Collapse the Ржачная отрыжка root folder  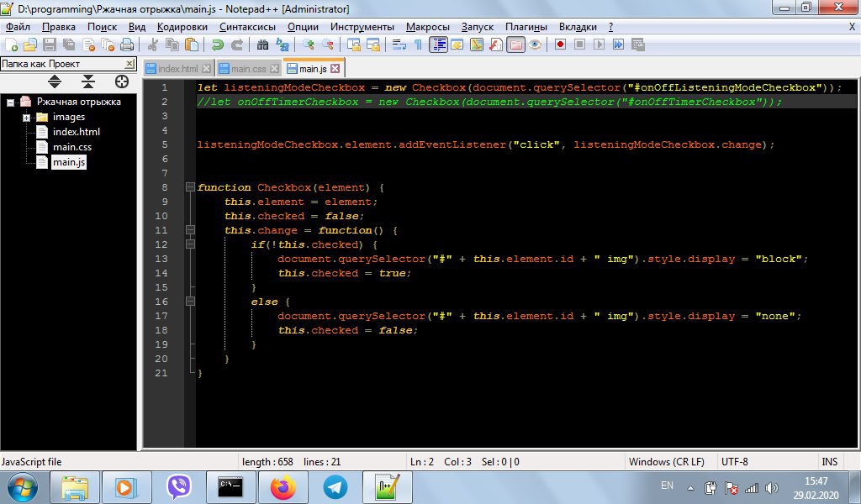[10, 102]
